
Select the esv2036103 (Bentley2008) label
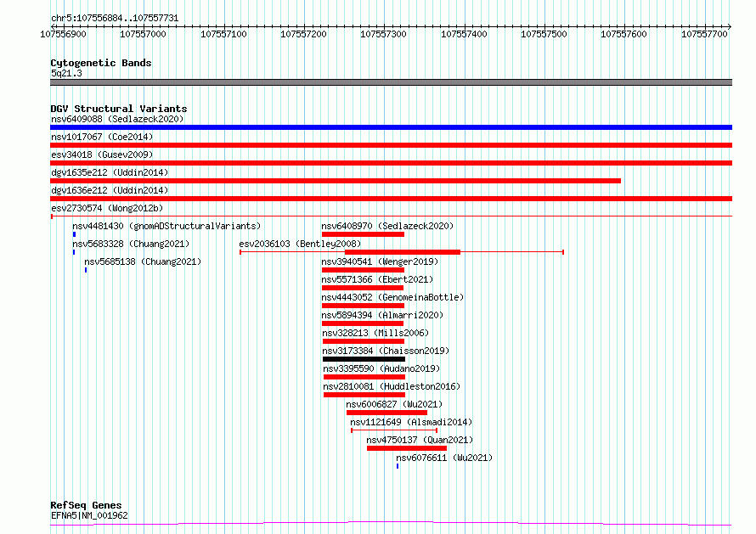click(x=300, y=244)
